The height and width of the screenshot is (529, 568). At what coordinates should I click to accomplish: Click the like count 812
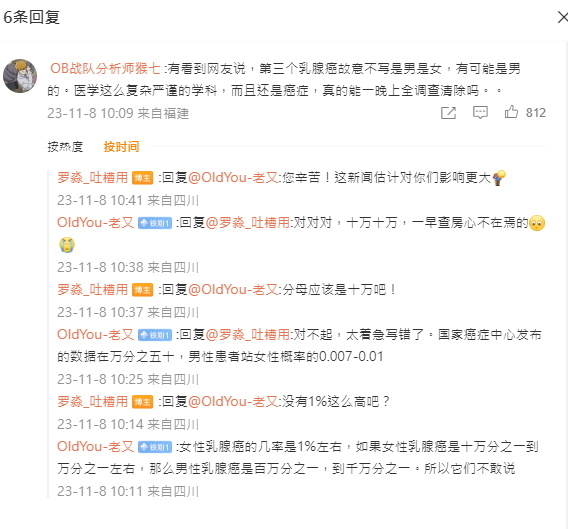tap(536, 113)
